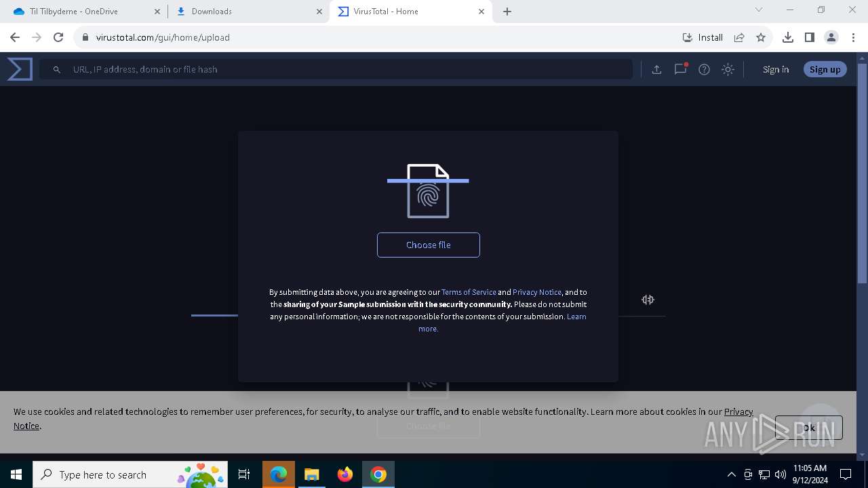The image size is (868, 488).
Task: Bookmark this page with star icon
Action: pos(761,37)
